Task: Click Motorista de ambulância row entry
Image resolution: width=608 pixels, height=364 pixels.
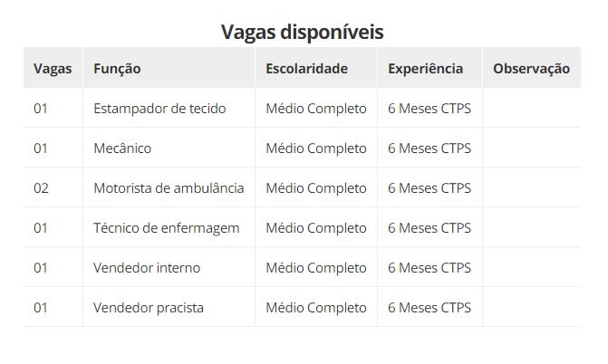Action: pyautogui.click(x=169, y=188)
